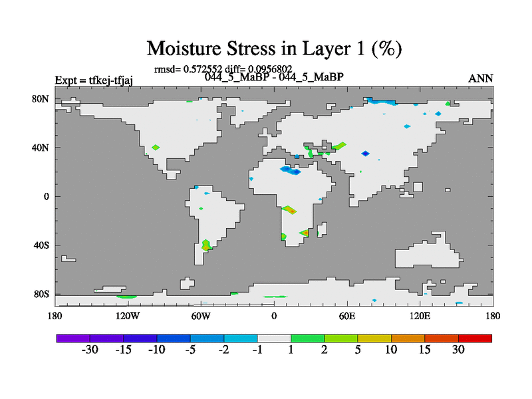Click the -2 to -1 cyan colorbar swatch
The width and height of the screenshot is (532, 399).
coord(241,338)
